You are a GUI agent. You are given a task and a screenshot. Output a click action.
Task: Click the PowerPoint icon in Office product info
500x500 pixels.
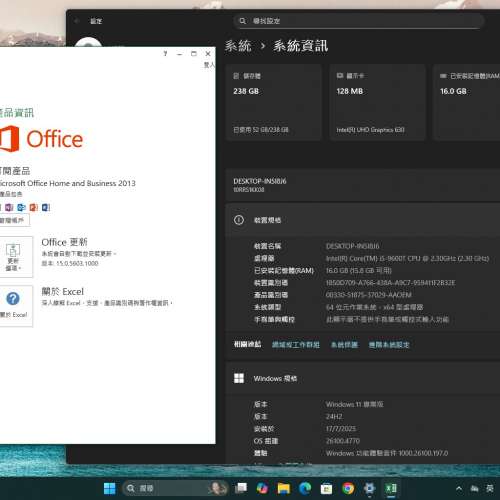tap(33, 208)
